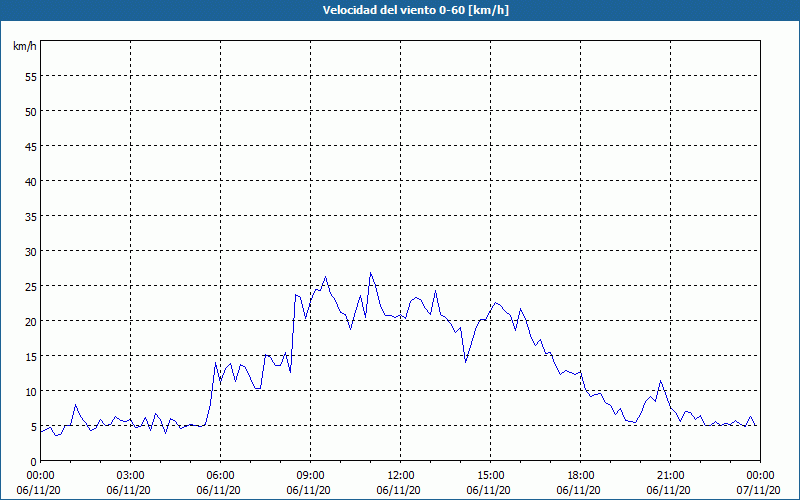
Task: Select the 20 value on the y-axis
Action: pos(31,321)
